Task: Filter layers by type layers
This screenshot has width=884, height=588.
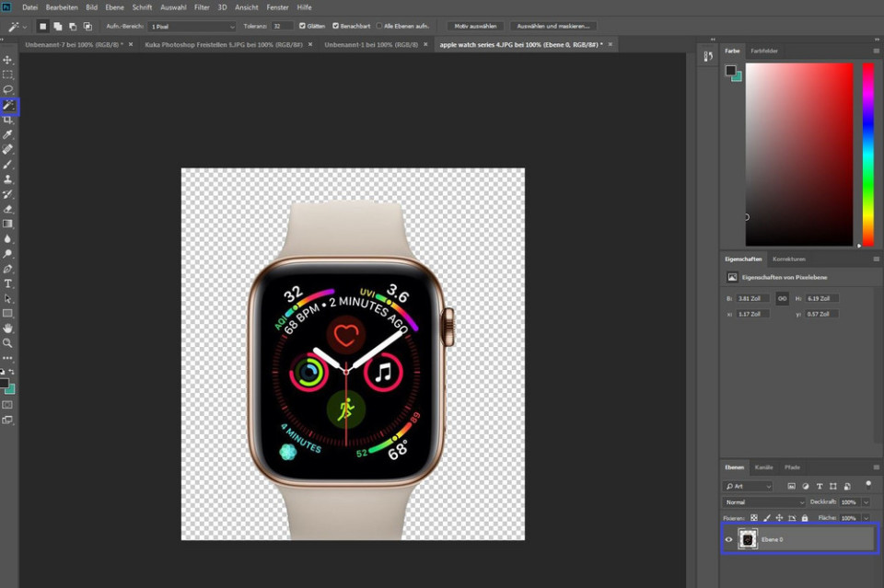Action: click(820, 486)
